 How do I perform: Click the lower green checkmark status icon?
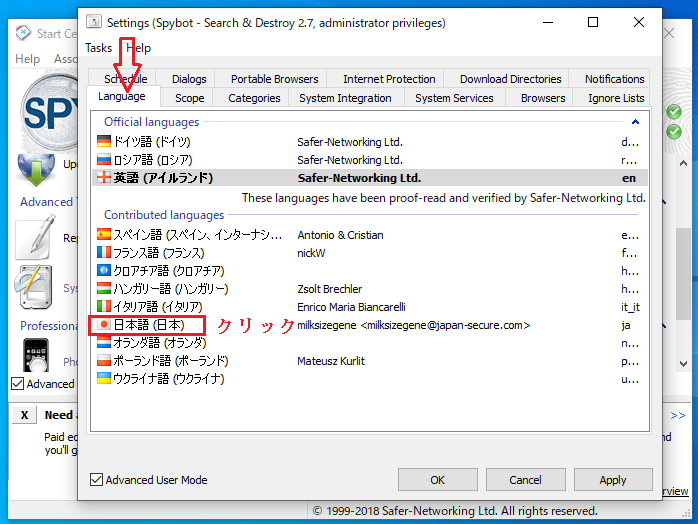(x=674, y=131)
